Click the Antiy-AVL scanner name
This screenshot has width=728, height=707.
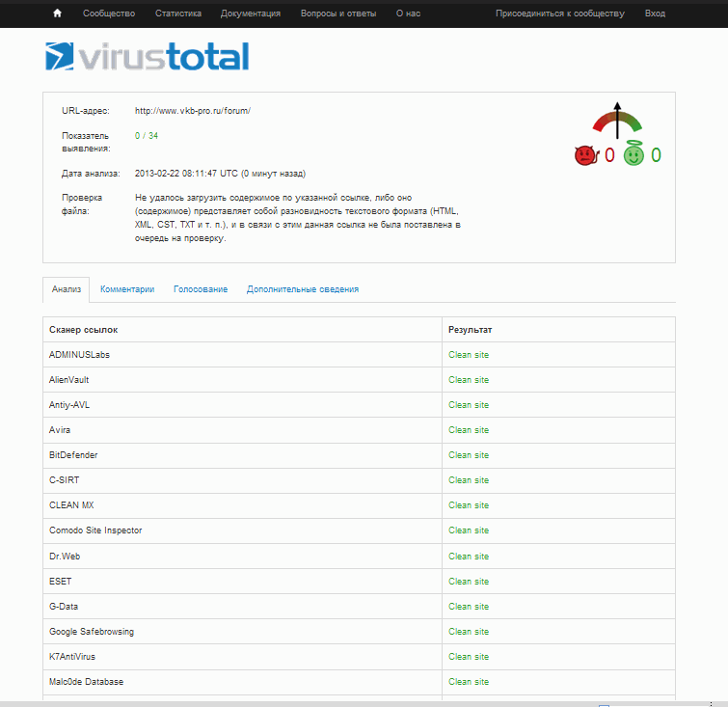coord(69,405)
